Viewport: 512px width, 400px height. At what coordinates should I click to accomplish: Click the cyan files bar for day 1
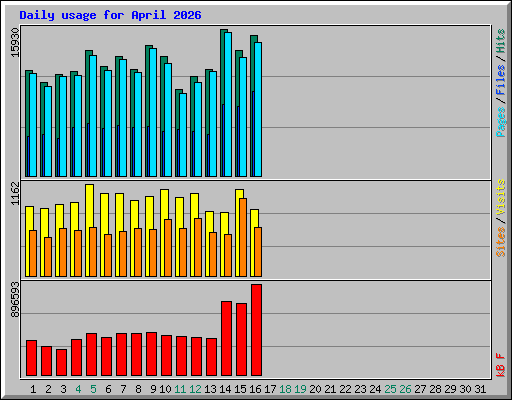coord(33,125)
